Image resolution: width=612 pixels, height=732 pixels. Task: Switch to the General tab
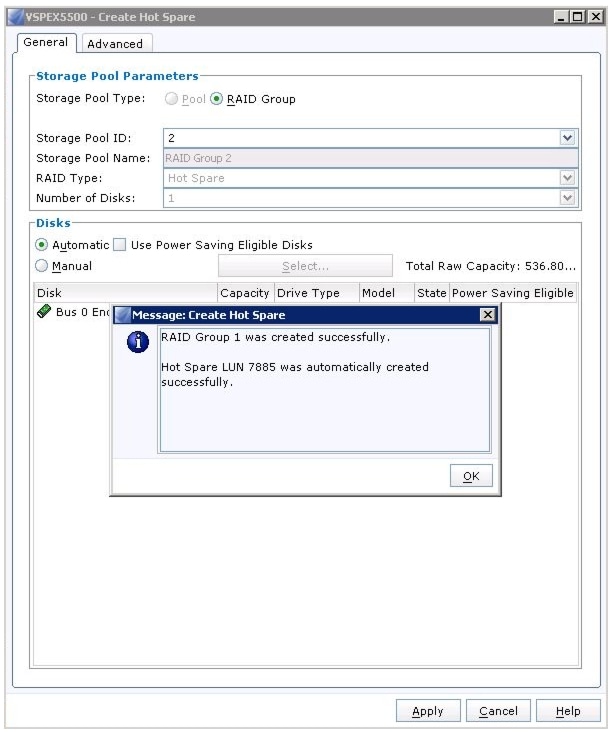coord(46,42)
